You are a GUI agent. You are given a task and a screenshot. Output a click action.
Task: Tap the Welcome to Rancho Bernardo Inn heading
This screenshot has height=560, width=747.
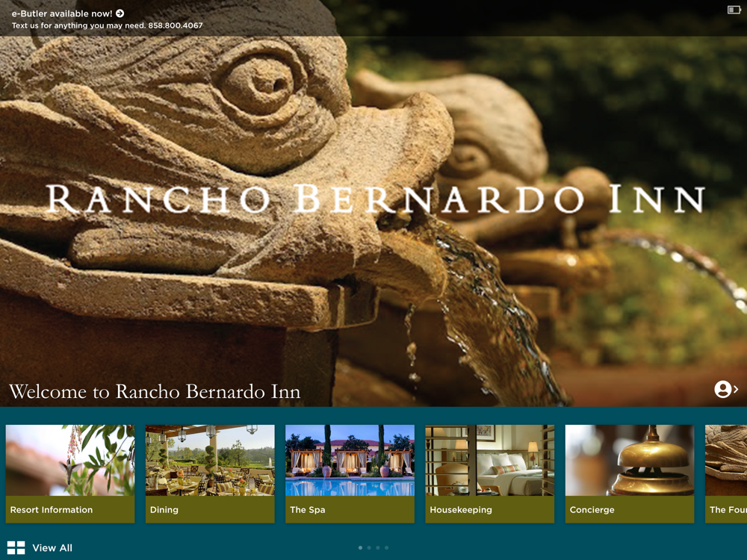(x=155, y=391)
